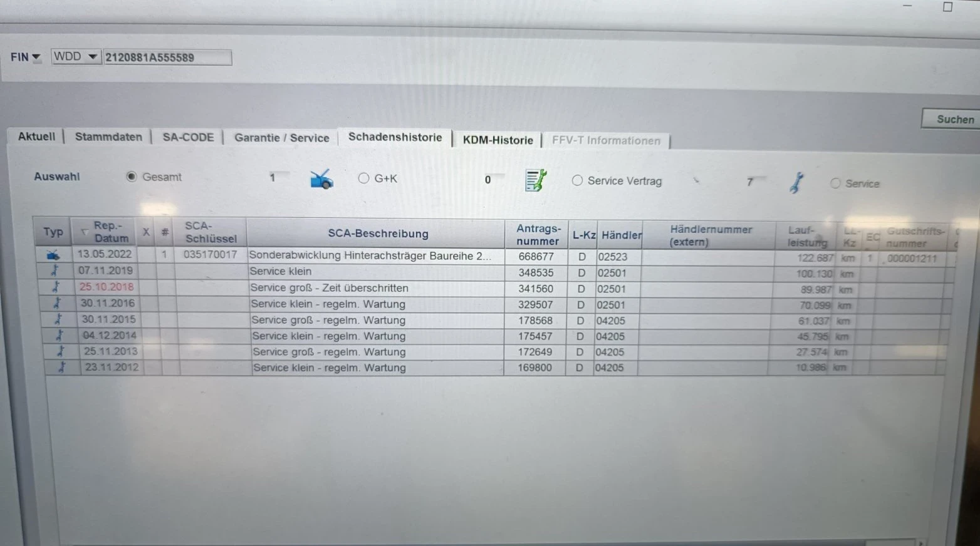
Task: Click wrench icon in 25.10.2018 row
Action: click(56, 287)
